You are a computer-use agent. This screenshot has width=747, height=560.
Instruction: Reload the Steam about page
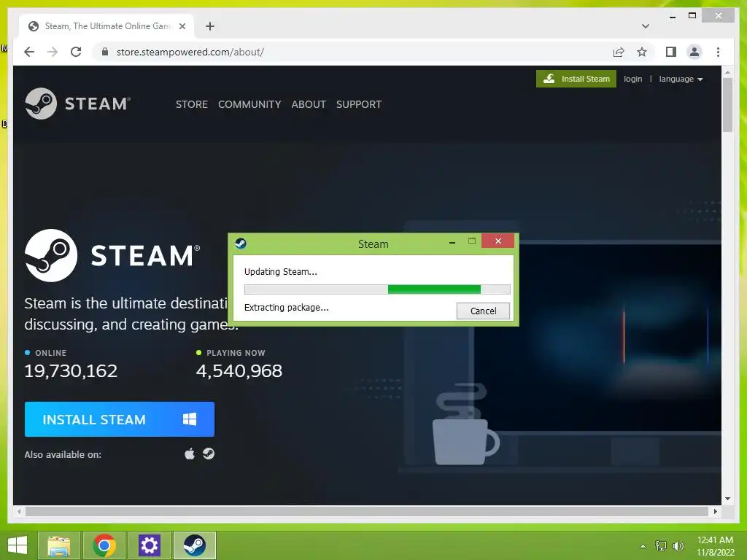click(x=76, y=52)
